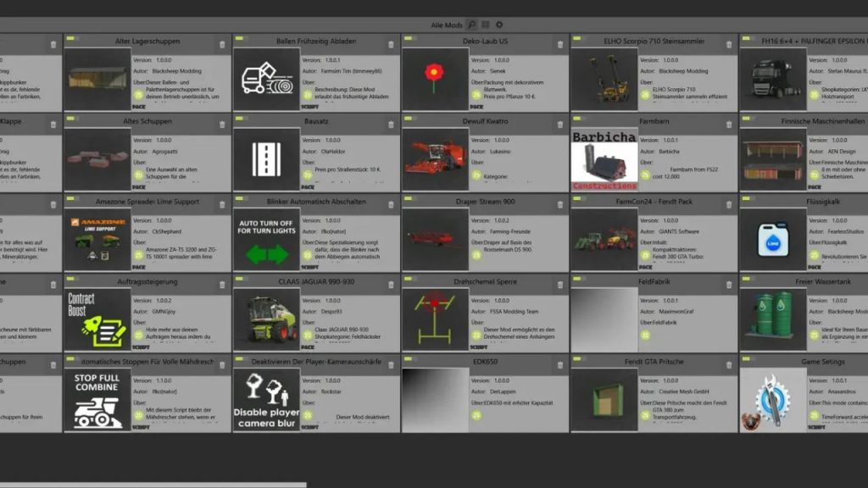Open the mod manager settings gear icon
Image resolution: width=868 pixels, height=488 pixels.
tap(499, 24)
